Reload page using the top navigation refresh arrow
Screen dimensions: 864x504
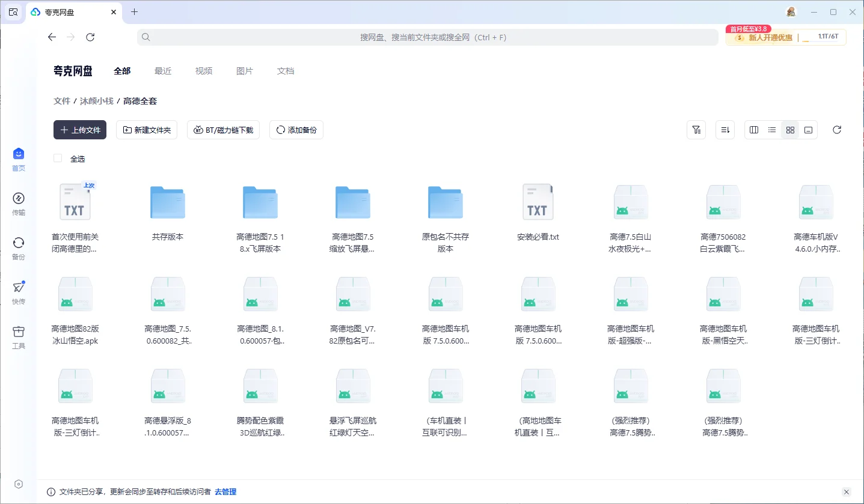tap(90, 37)
